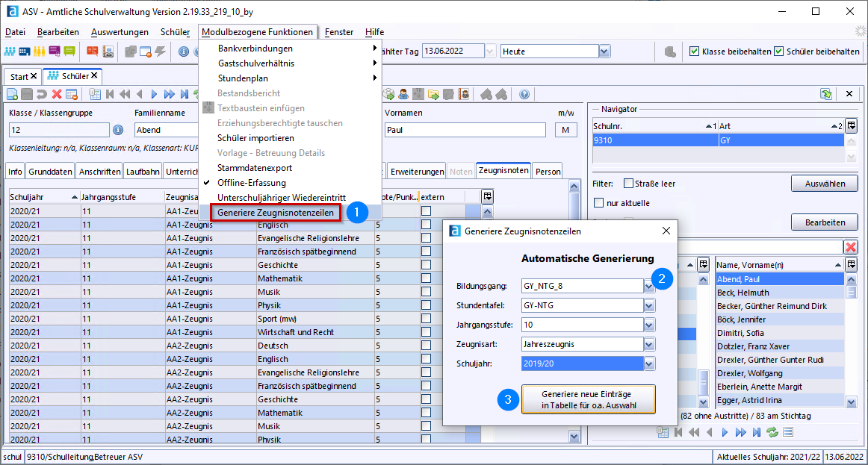
Task: Click Generiere neue Einträge button
Action: (589, 399)
